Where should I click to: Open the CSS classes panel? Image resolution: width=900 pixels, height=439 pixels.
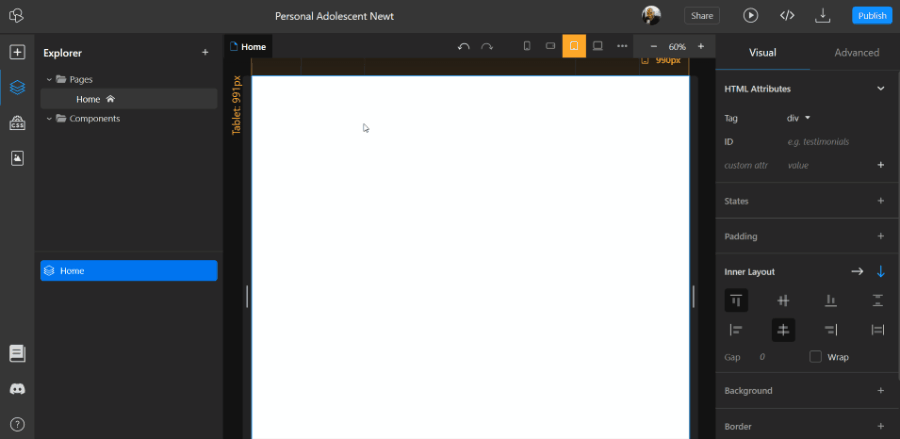coord(17,123)
